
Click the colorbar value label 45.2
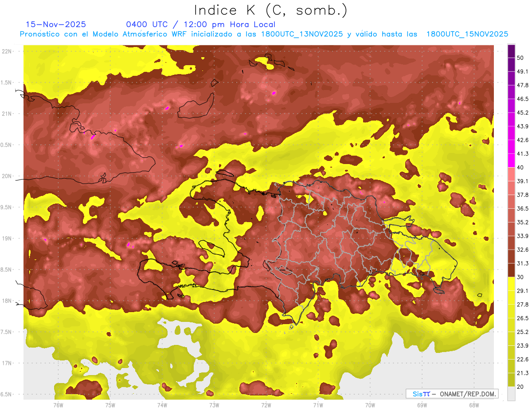point(522,113)
